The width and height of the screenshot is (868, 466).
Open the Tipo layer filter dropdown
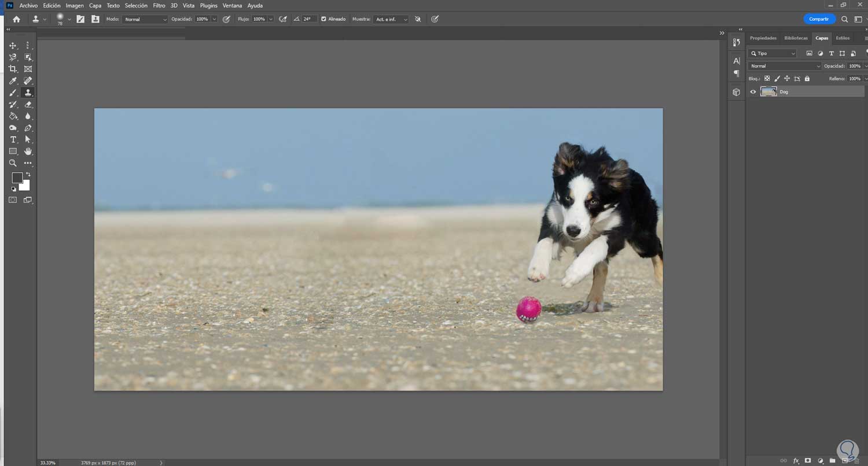coord(772,53)
